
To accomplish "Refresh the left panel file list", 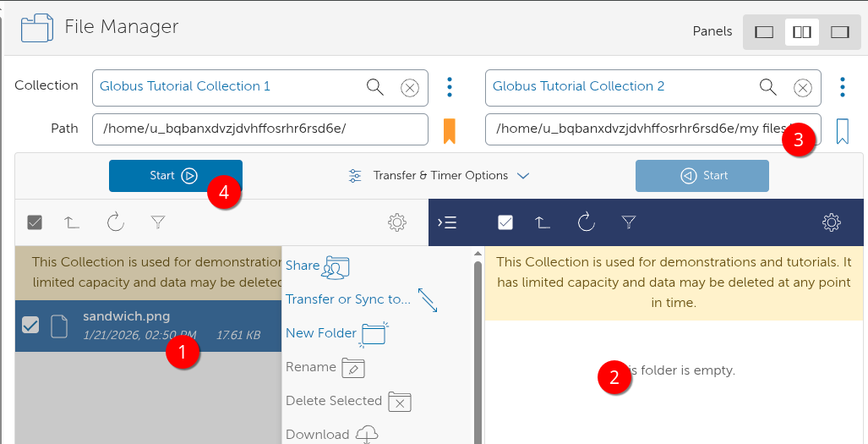I will [x=116, y=222].
